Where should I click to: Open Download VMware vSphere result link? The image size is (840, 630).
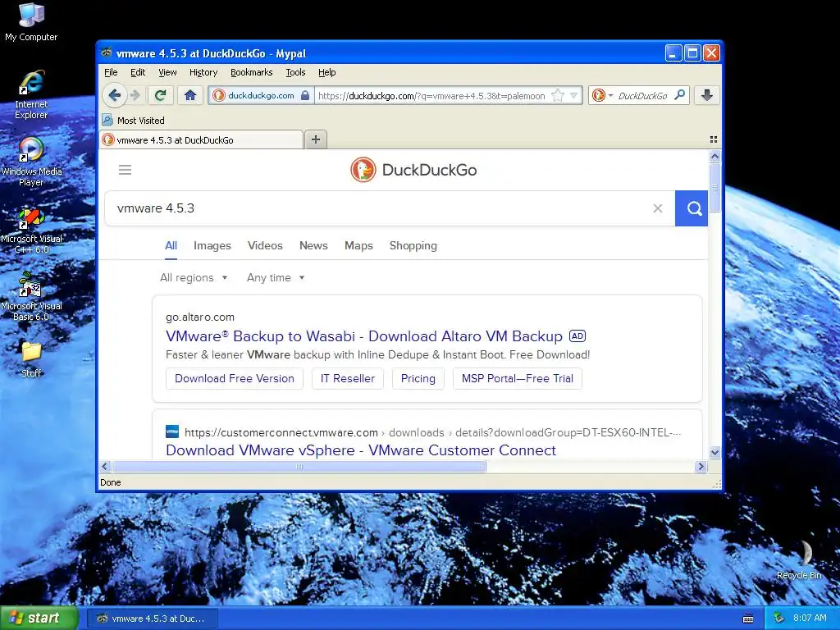click(361, 450)
